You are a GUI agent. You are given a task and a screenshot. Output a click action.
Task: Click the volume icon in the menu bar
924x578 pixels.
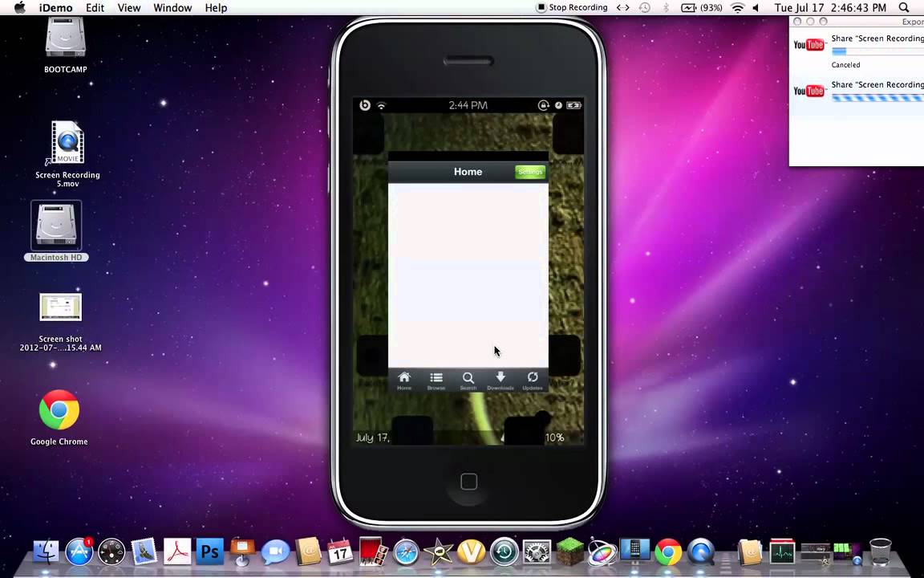[x=756, y=8]
